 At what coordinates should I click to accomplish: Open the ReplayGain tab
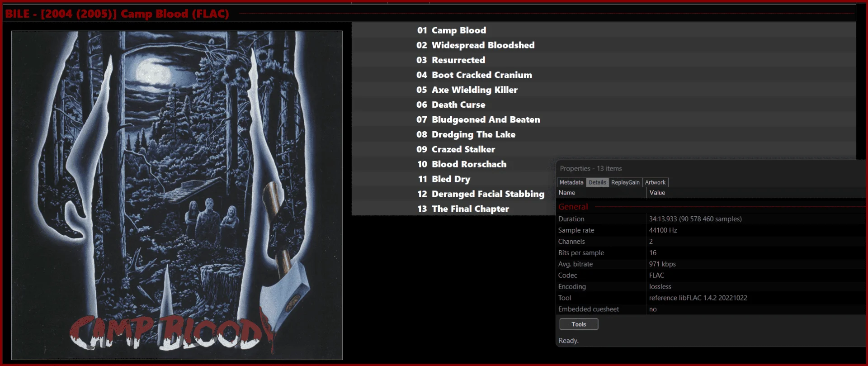(625, 182)
